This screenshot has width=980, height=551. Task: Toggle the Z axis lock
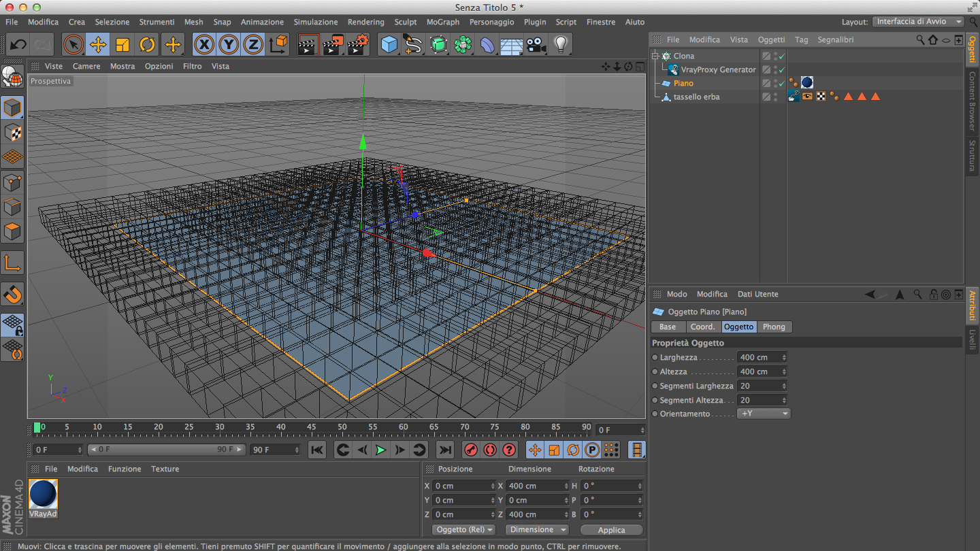pos(252,45)
